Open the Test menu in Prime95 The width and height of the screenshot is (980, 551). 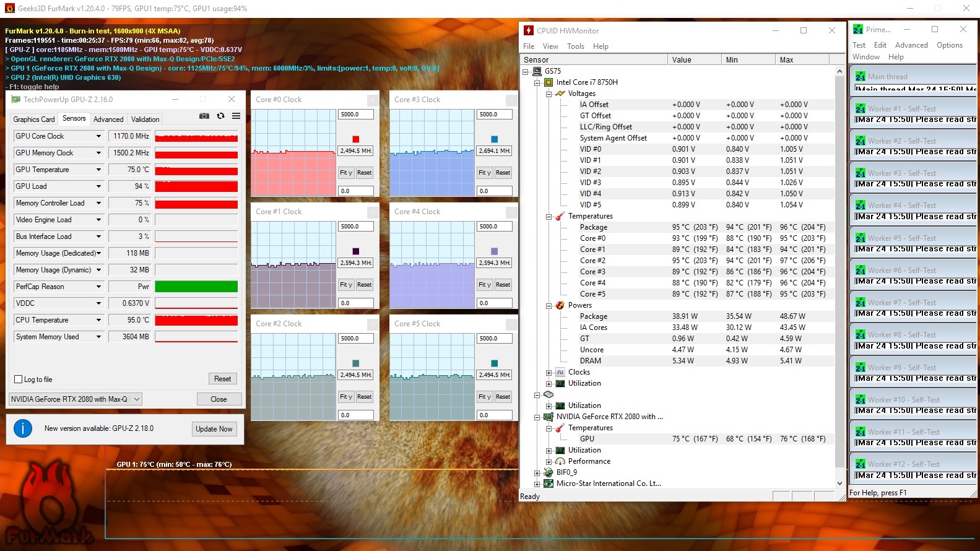pyautogui.click(x=859, y=45)
